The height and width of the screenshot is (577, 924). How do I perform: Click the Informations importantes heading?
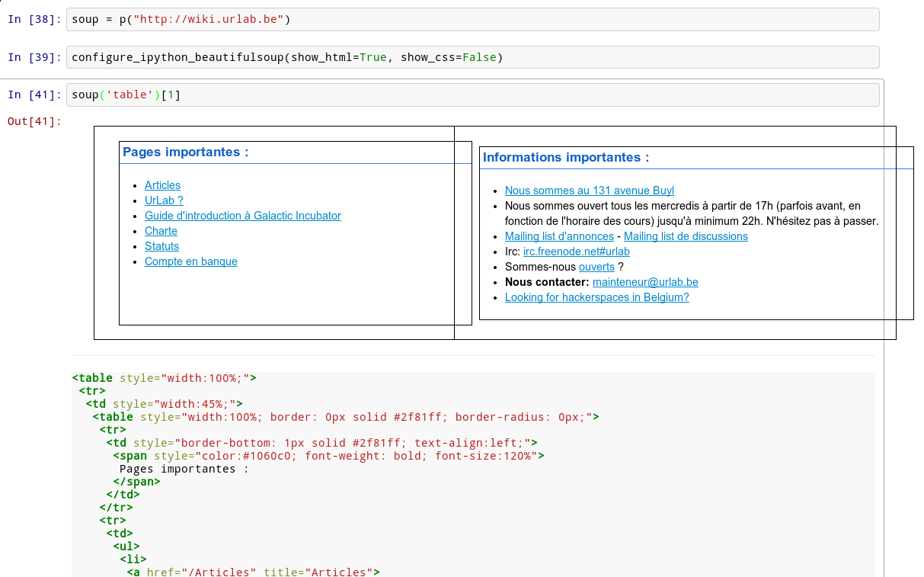[x=566, y=157]
